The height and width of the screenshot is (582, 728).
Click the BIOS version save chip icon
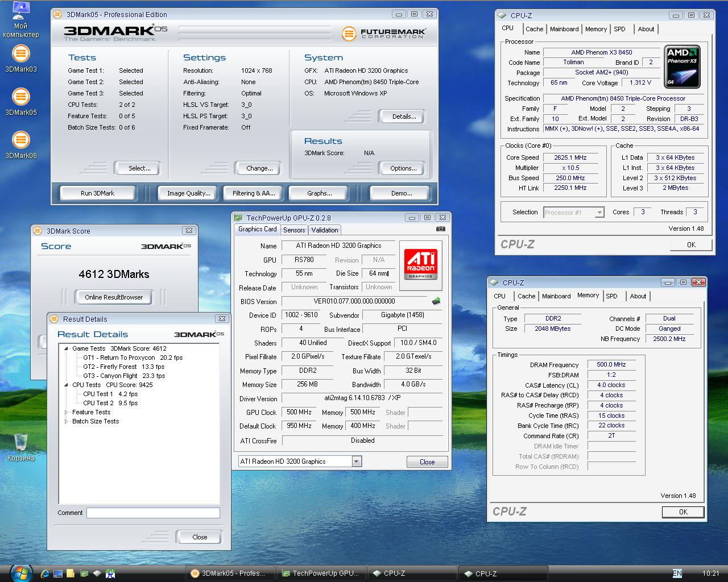tap(436, 301)
